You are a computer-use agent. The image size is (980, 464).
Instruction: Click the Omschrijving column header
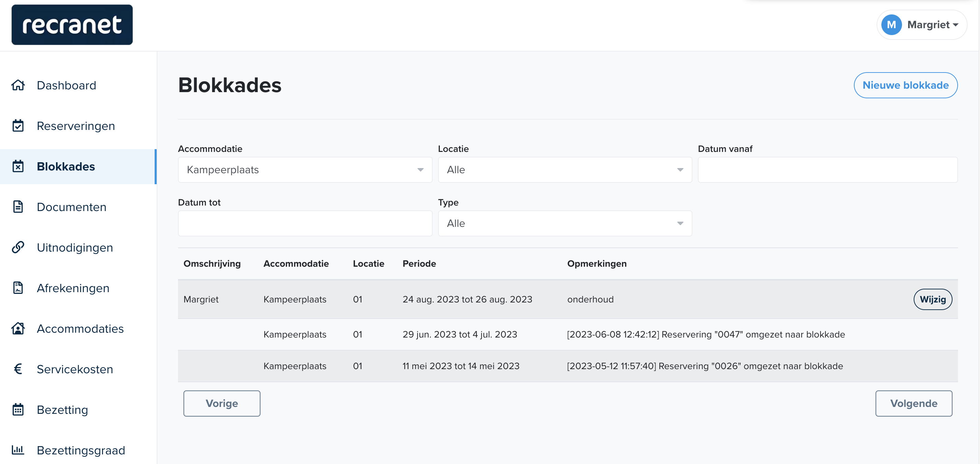212,263
